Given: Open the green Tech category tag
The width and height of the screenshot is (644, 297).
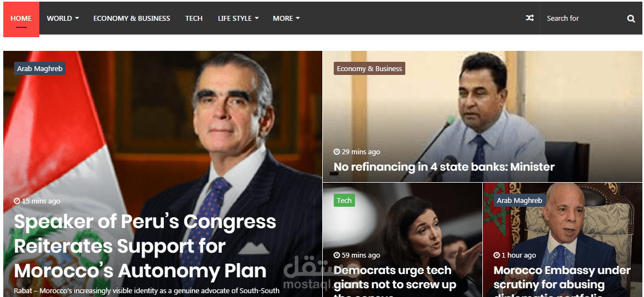Looking at the screenshot, I should (x=344, y=200).
